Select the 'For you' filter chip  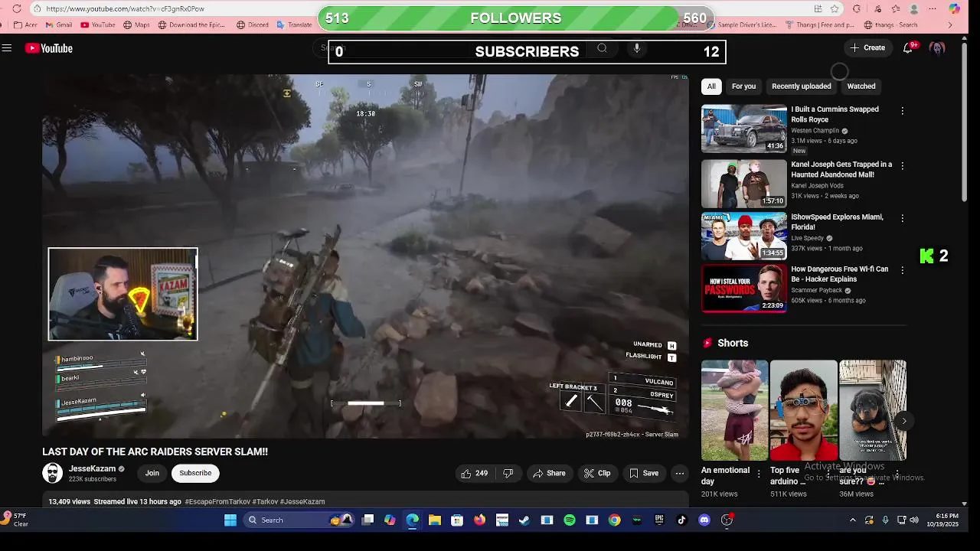pyautogui.click(x=743, y=86)
